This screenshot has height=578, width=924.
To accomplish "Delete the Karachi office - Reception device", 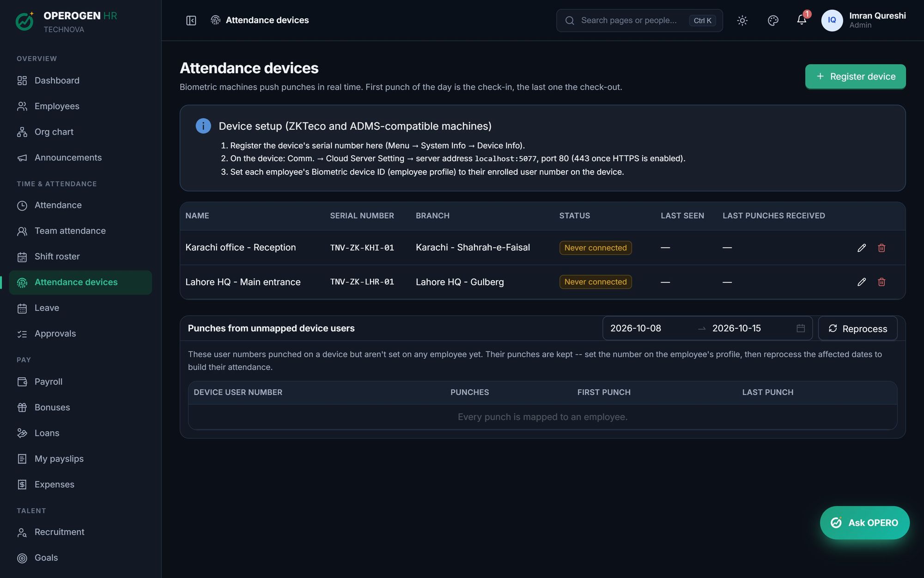I will pyautogui.click(x=881, y=248).
